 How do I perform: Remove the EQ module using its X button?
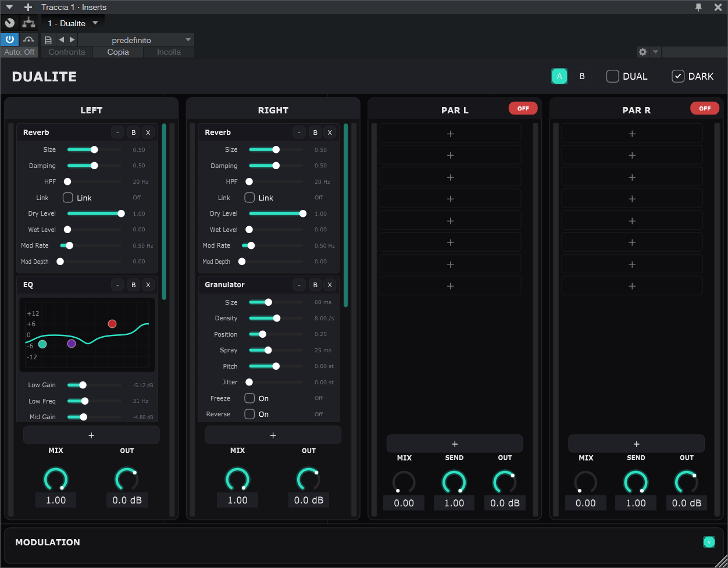pos(148,285)
